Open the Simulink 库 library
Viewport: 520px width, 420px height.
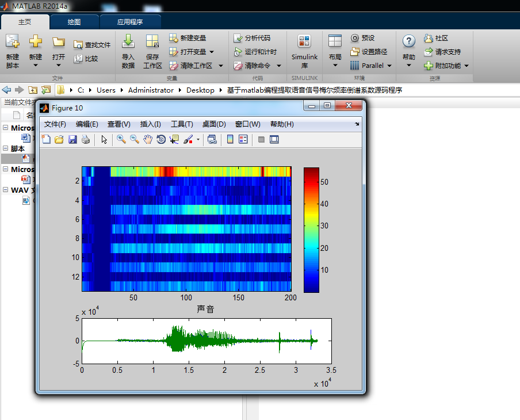(304, 51)
